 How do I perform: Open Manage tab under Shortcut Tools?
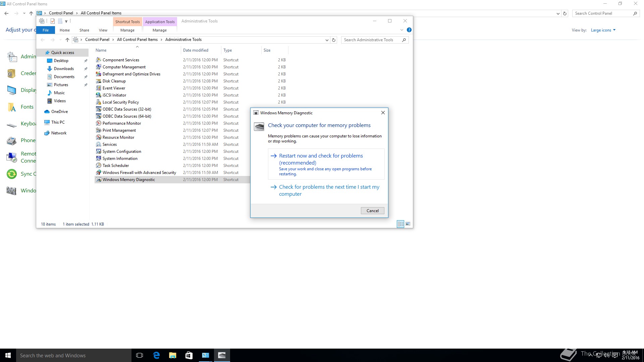coord(127,30)
